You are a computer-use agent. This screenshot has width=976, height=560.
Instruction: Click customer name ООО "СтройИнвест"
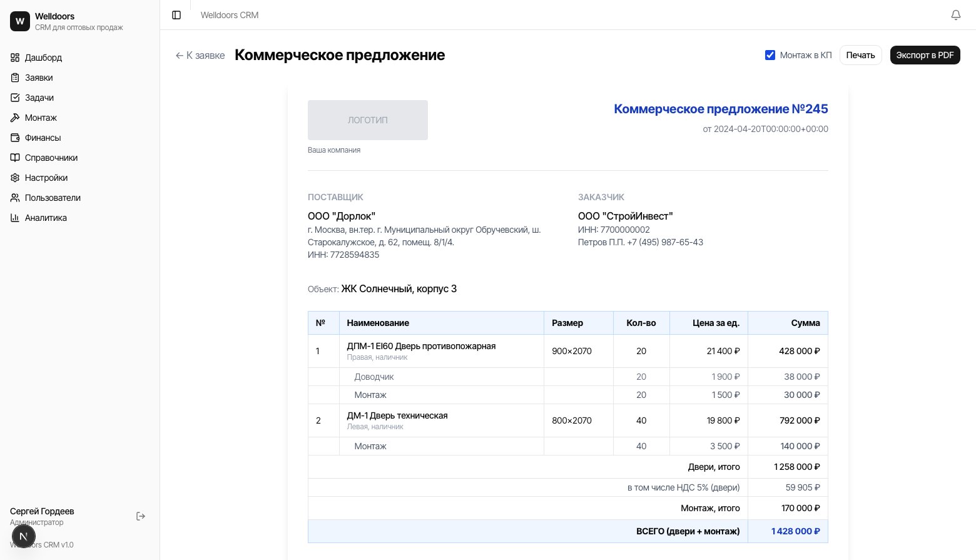click(x=626, y=216)
